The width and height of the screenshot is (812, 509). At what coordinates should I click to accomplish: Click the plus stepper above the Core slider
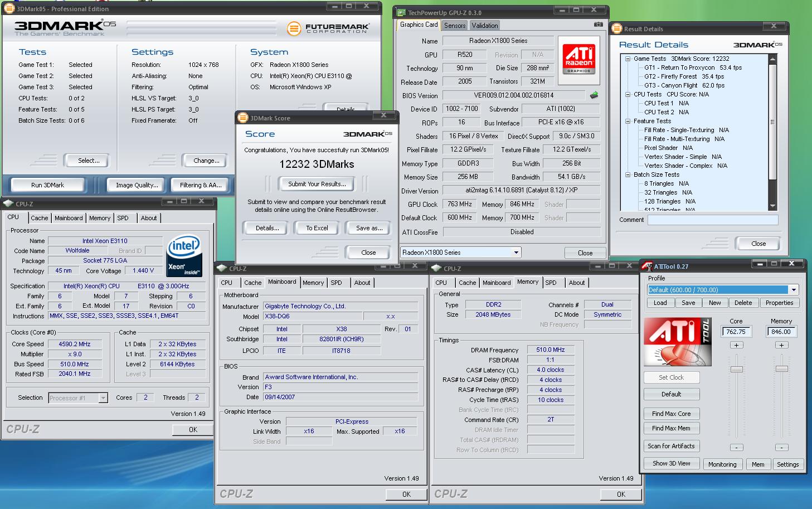click(x=736, y=345)
